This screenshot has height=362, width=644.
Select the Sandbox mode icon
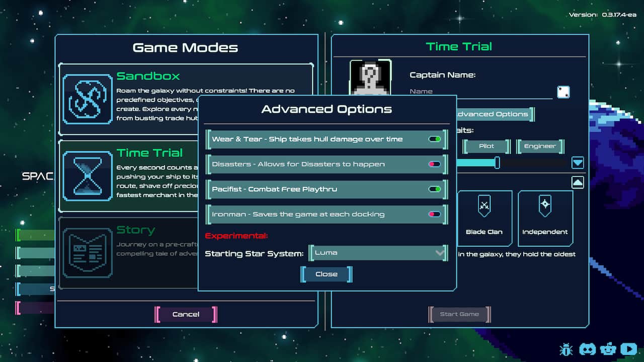(x=88, y=99)
